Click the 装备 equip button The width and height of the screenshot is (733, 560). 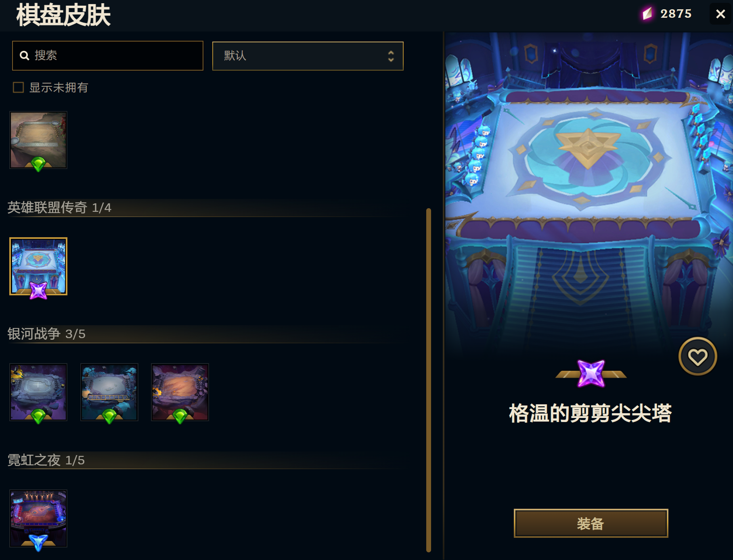point(591,523)
